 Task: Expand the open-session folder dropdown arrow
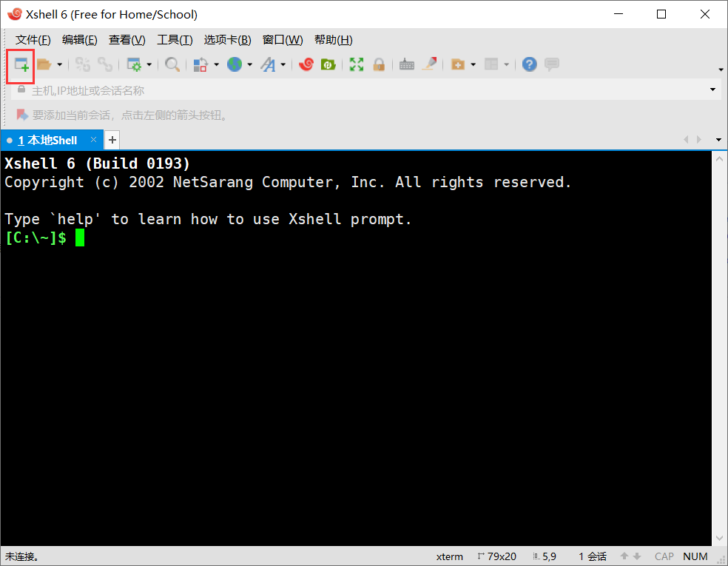59,64
